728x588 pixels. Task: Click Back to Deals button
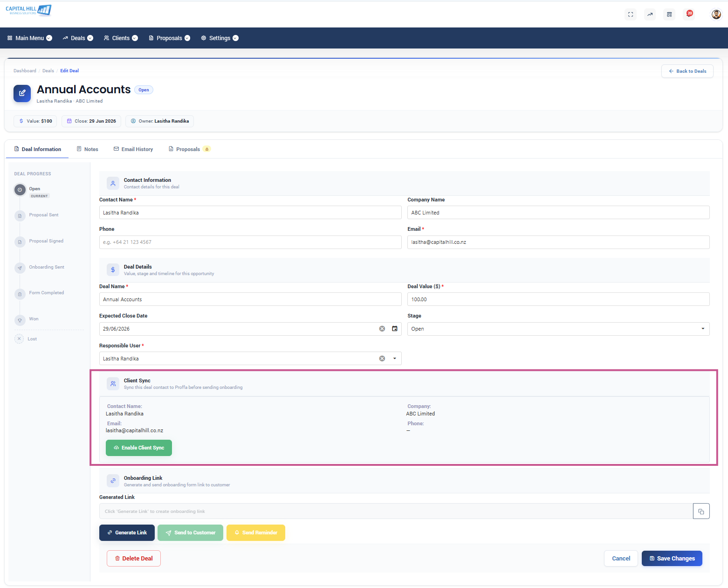(687, 71)
